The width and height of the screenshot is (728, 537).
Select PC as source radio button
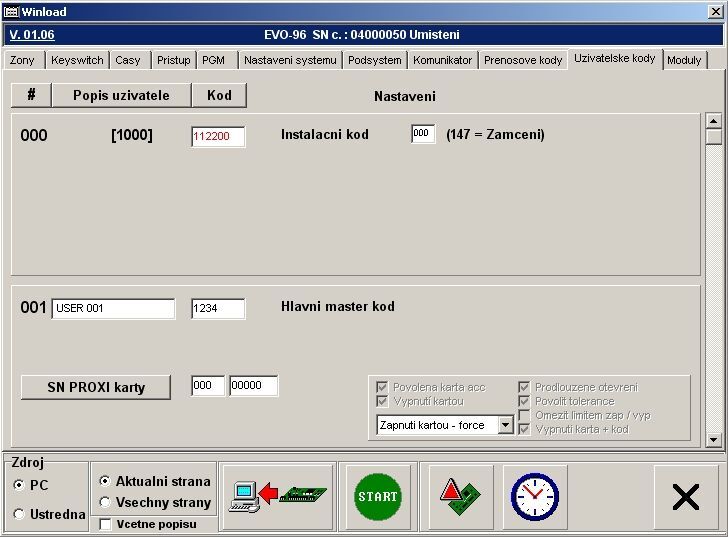click(x=20, y=485)
